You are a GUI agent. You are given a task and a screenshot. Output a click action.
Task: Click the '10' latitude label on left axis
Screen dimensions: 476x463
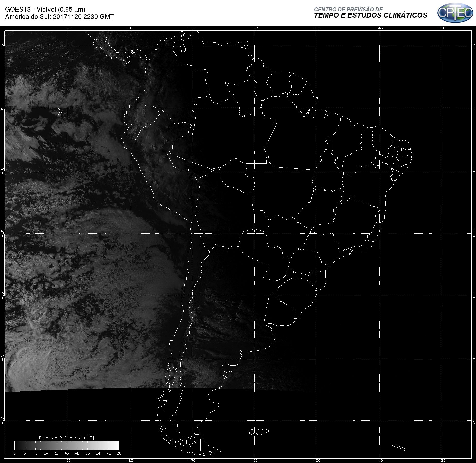(2, 46)
